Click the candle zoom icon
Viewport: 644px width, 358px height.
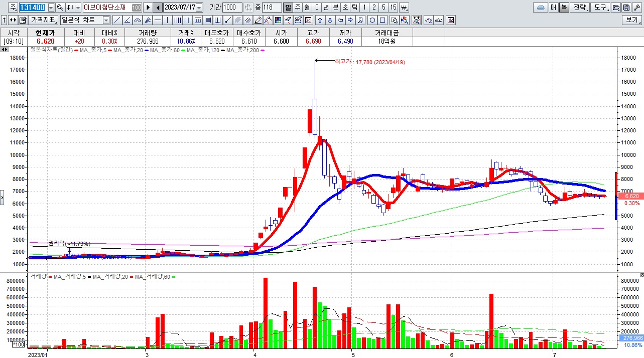point(404,20)
